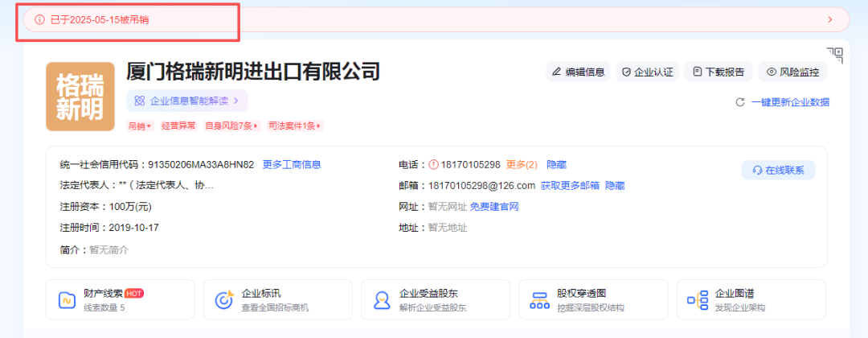Open the revocation notice banner arrow
Screen dimensions: 868x338
(829, 20)
